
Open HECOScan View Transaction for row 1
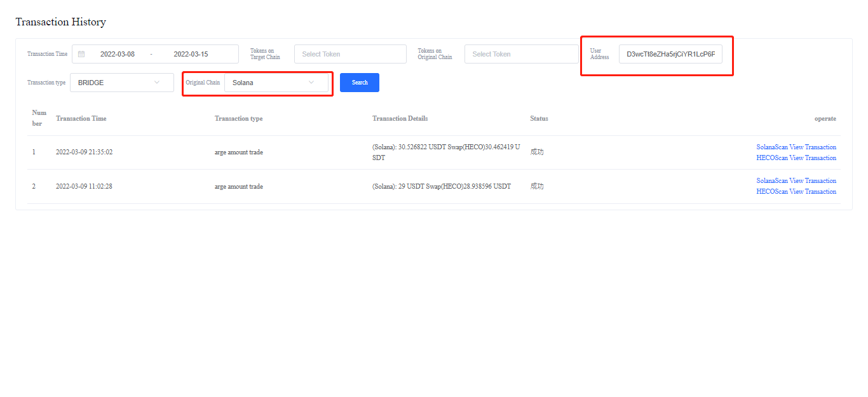[x=796, y=158]
